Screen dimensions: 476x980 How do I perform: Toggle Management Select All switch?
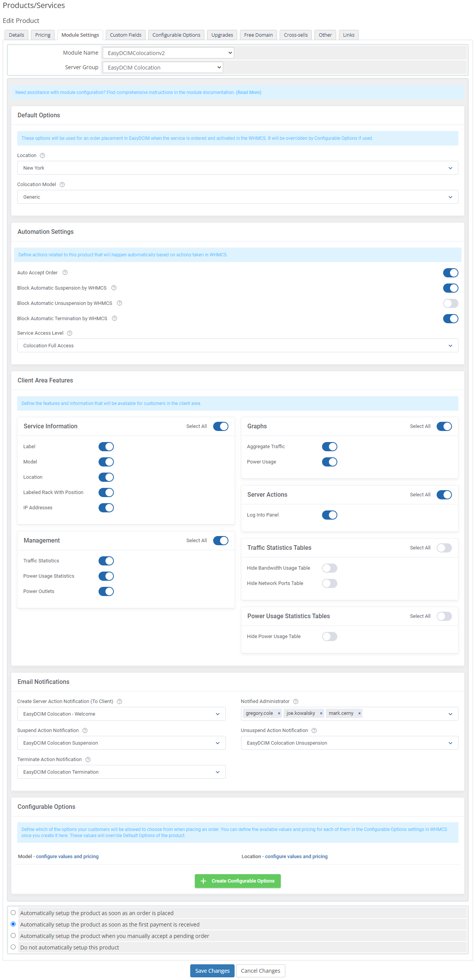220,541
